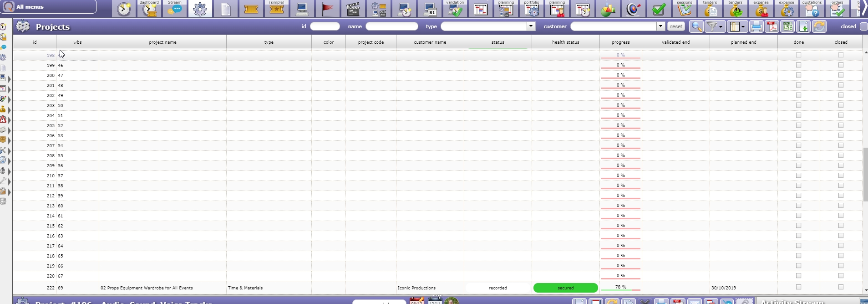
Task: Tick done checkbox for row id 215
Action: point(798,226)
